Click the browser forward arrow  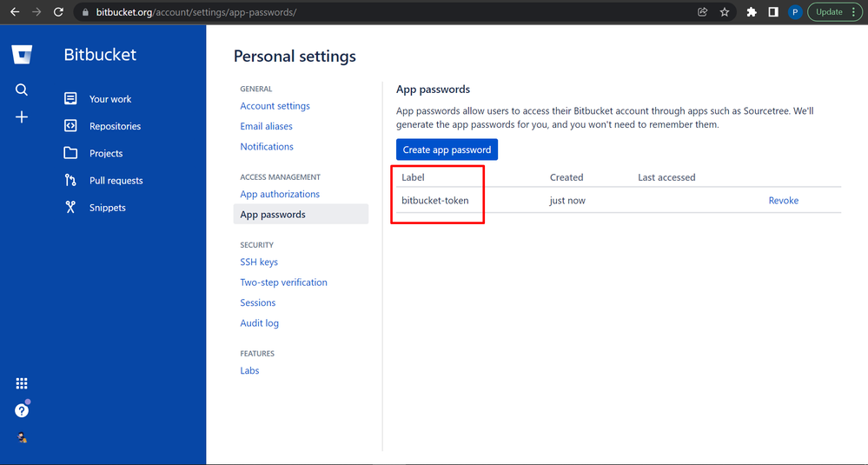tap(36, 11)
